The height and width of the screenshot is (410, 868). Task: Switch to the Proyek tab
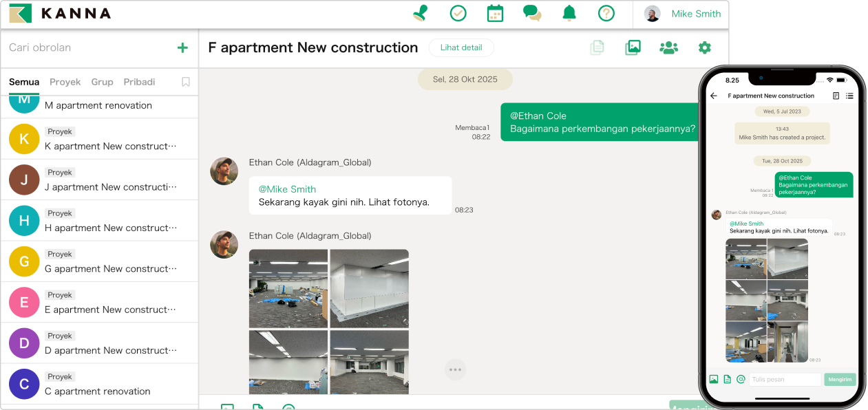[x=65, y=82]
